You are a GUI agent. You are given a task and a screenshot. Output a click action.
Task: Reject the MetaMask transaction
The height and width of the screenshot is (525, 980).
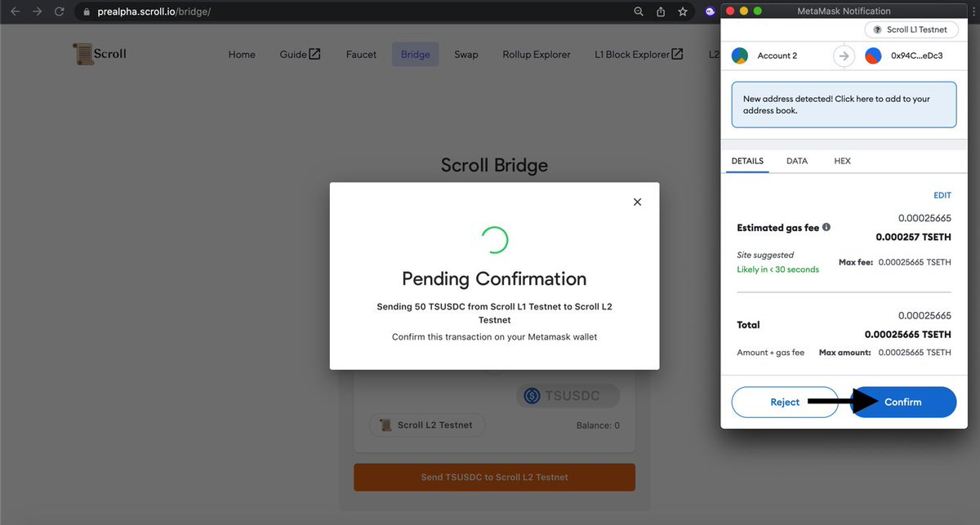click(x=785, y=403)
